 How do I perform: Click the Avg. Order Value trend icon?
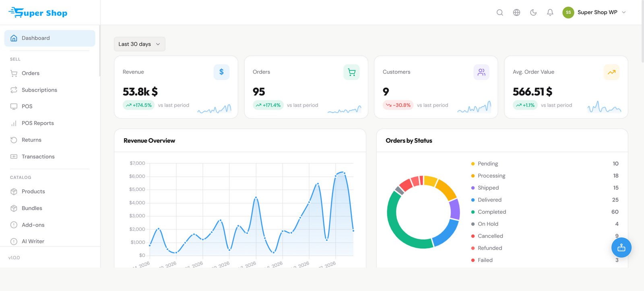pos(611,72)
